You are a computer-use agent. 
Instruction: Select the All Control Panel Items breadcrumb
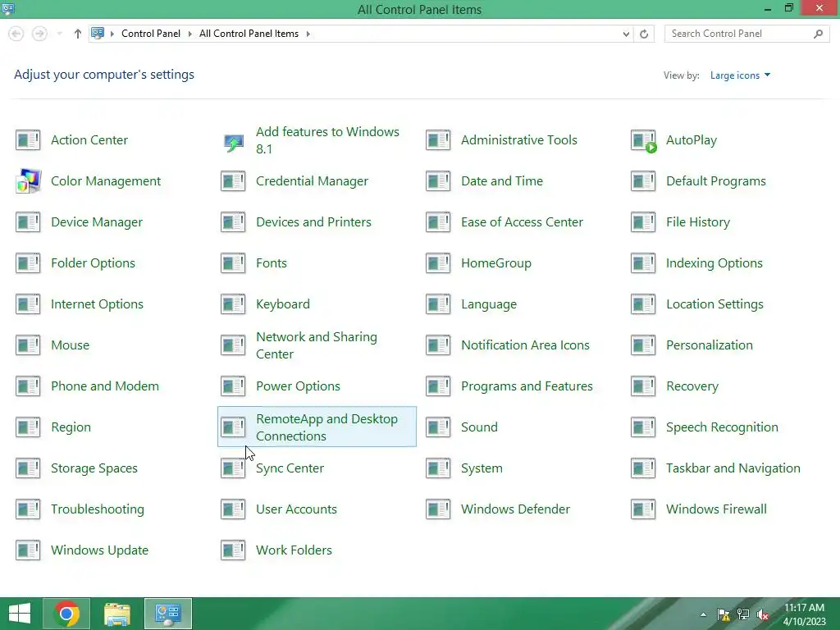coord(249,34)
